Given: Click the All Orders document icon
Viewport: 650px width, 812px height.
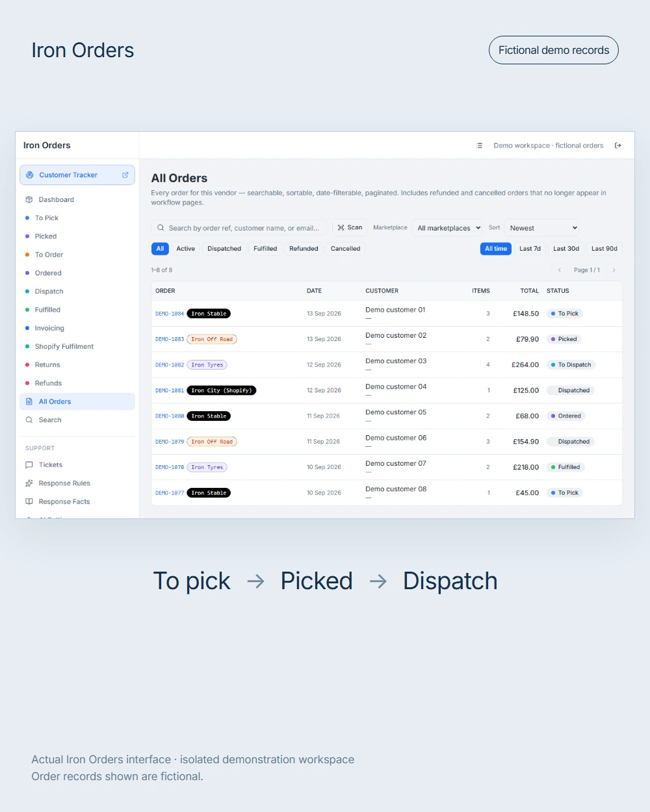Looking at the screenshot, I should (x=29, y=401).
